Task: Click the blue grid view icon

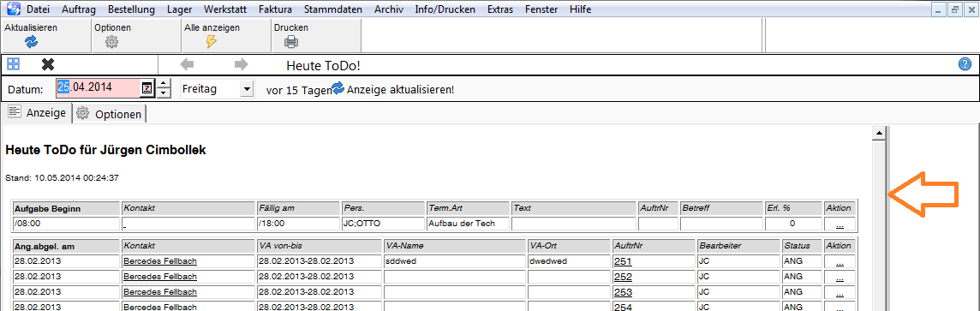Action: point(14,64)
